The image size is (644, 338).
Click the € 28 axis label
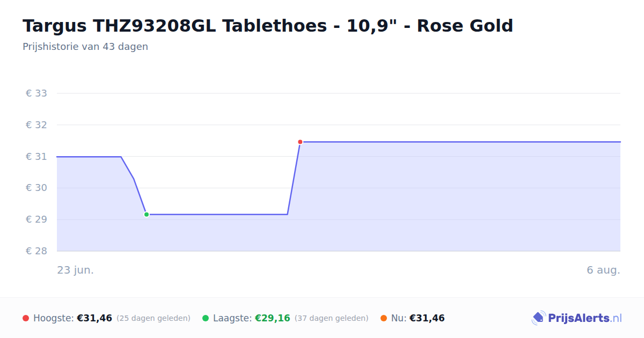[x=36, y=251]
